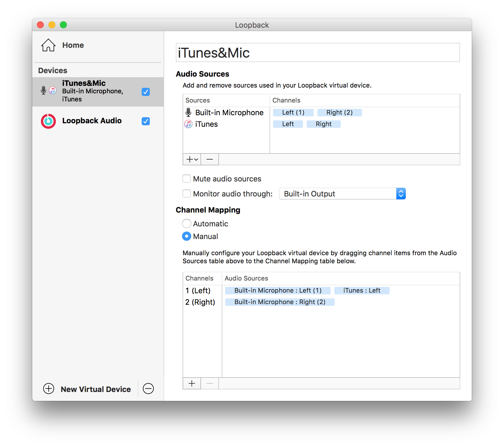Select the iTunes : Left mapping chip
Image resolution: width=504 pixels, height=447 pixels.
(362, 291)
